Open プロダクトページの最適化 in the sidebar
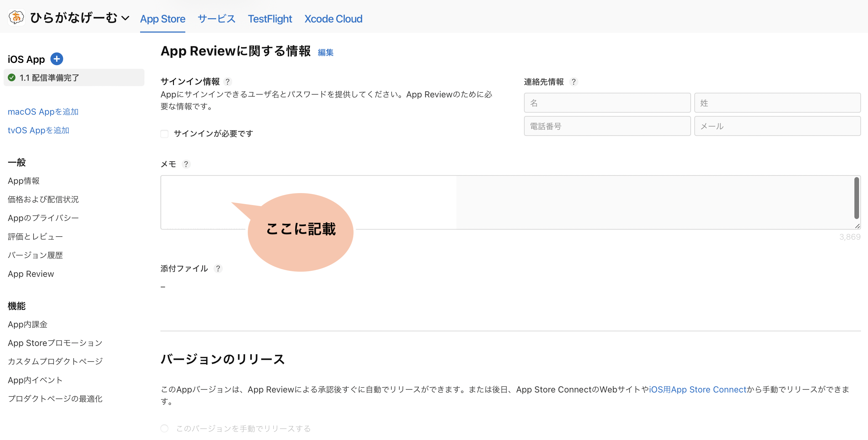 55,398
